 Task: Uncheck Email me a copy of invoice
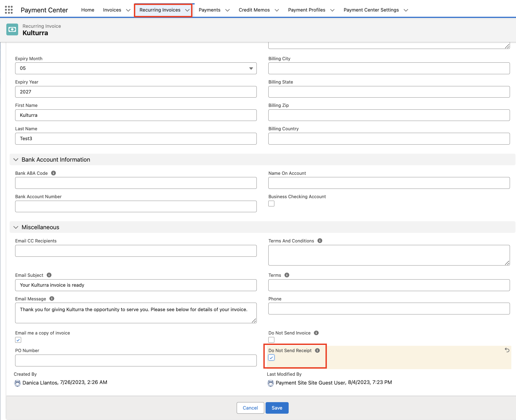(18, 340)
